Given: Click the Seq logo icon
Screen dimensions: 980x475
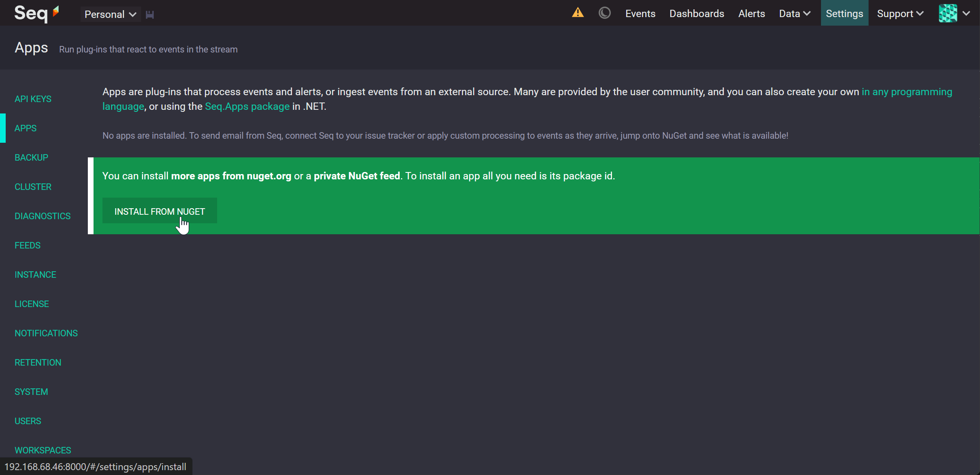Looking at the screenshot, I should [x=37, y=13].
